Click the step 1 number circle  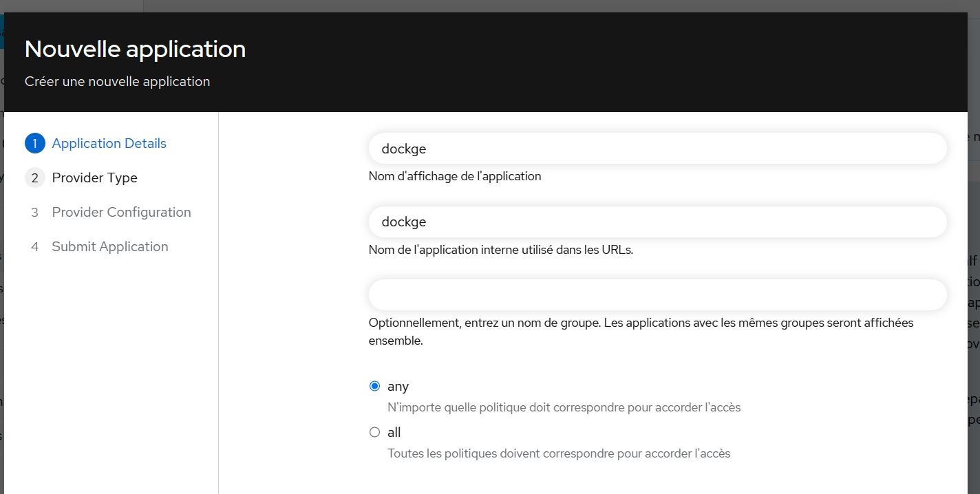(34, 143)
